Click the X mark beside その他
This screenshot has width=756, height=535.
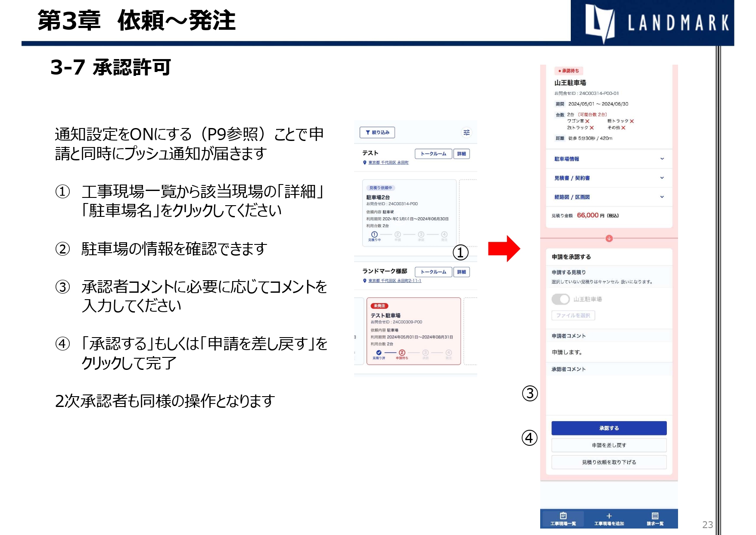tap(623, 128)
